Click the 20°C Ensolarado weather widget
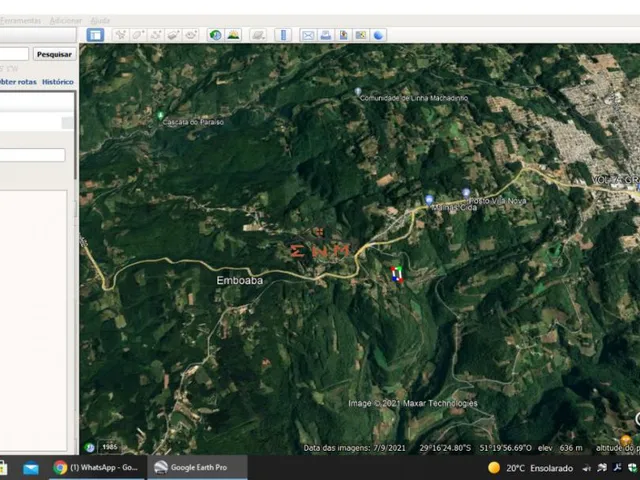This screenshot has height=480, width=640. click(x=531, y=468)
